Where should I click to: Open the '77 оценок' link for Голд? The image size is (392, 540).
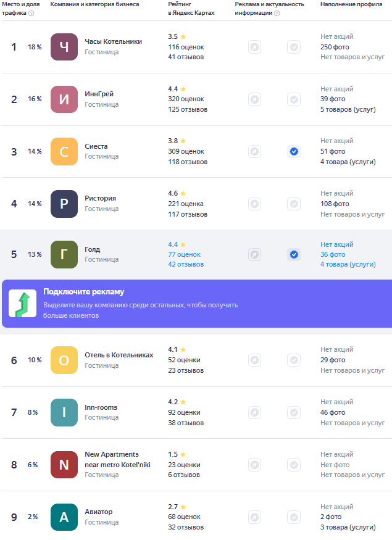click(185, 254)
